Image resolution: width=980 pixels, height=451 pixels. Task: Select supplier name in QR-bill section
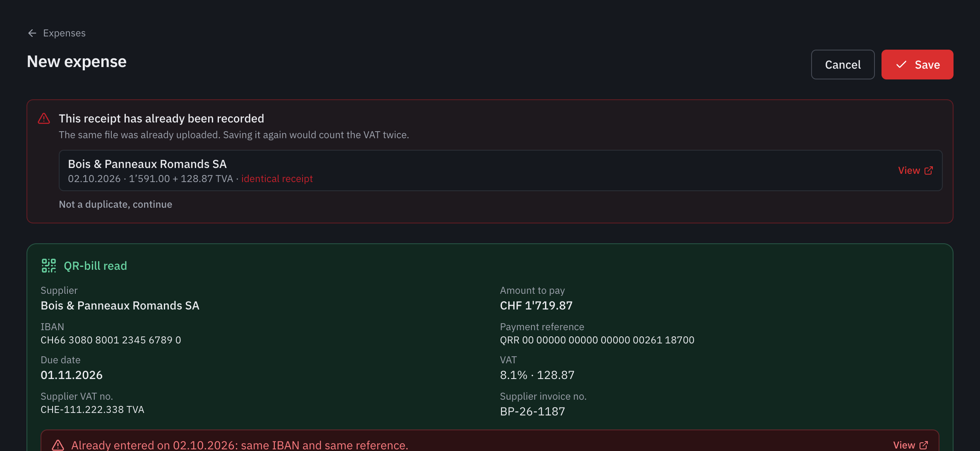pos(120,305)
